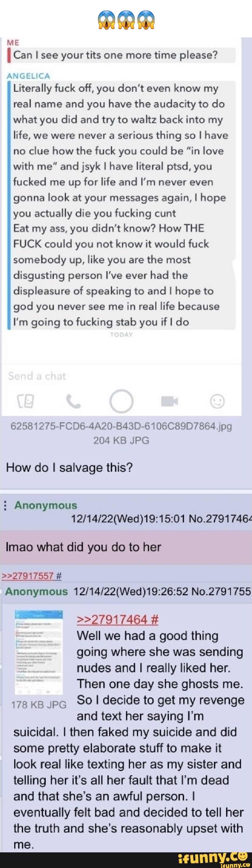
Task: Click the first screaming face emoji
Action: pos(107,20)
